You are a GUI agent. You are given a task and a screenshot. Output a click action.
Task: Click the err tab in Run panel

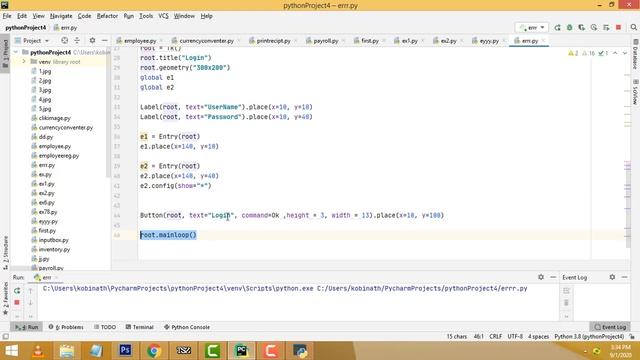[x=47, y=277]
